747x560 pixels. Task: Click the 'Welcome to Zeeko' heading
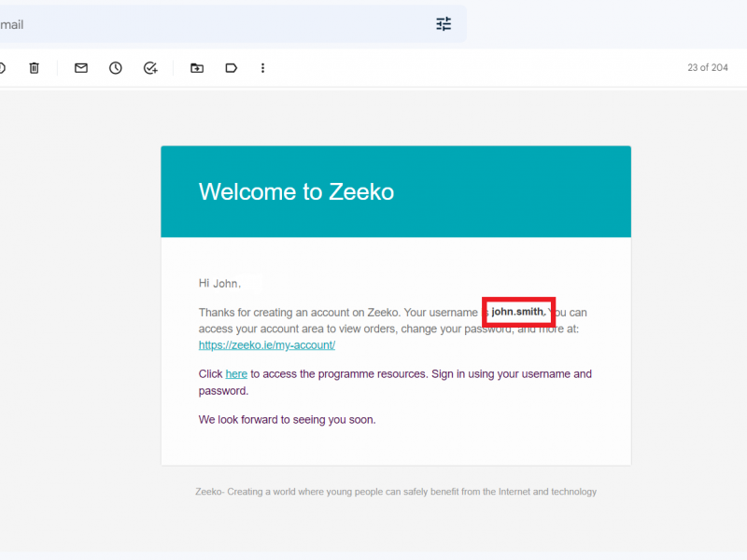click(296, 192)
